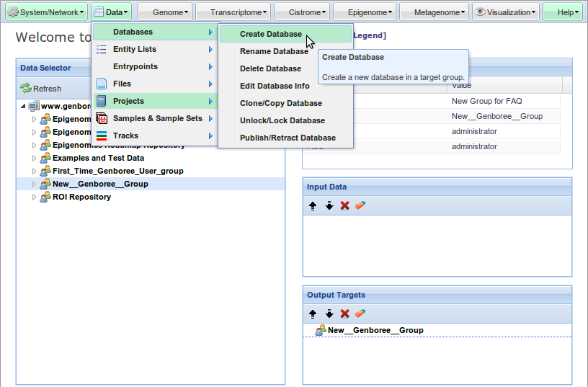Open the Genome dropdown menu

point(165,12)
